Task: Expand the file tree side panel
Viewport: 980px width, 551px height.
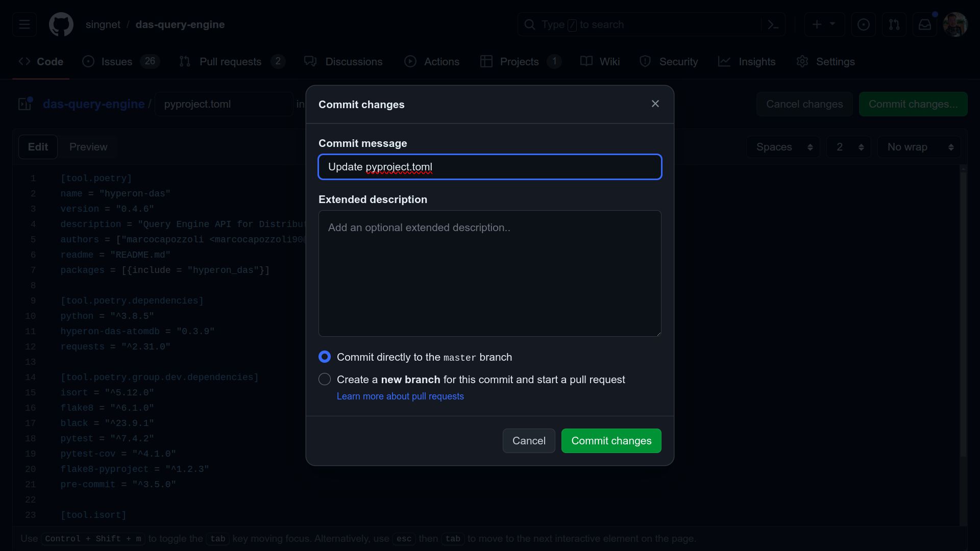Action: 24,104
